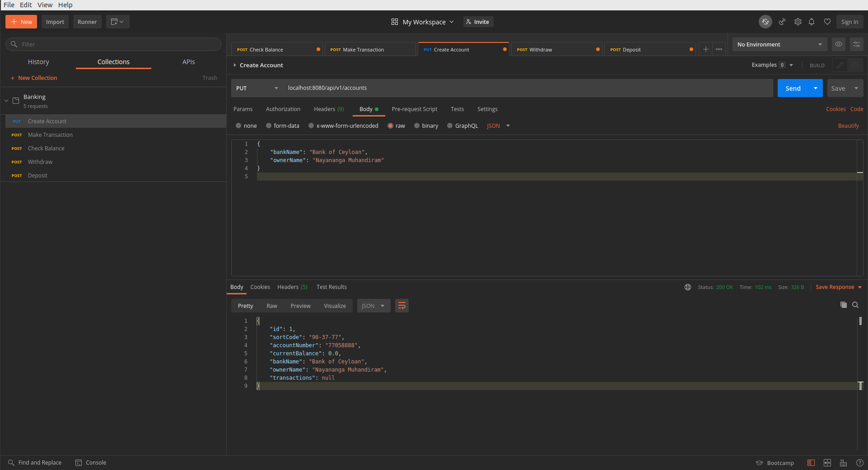
Task: Open the Withdraw request tab
Action: point(557,49)
